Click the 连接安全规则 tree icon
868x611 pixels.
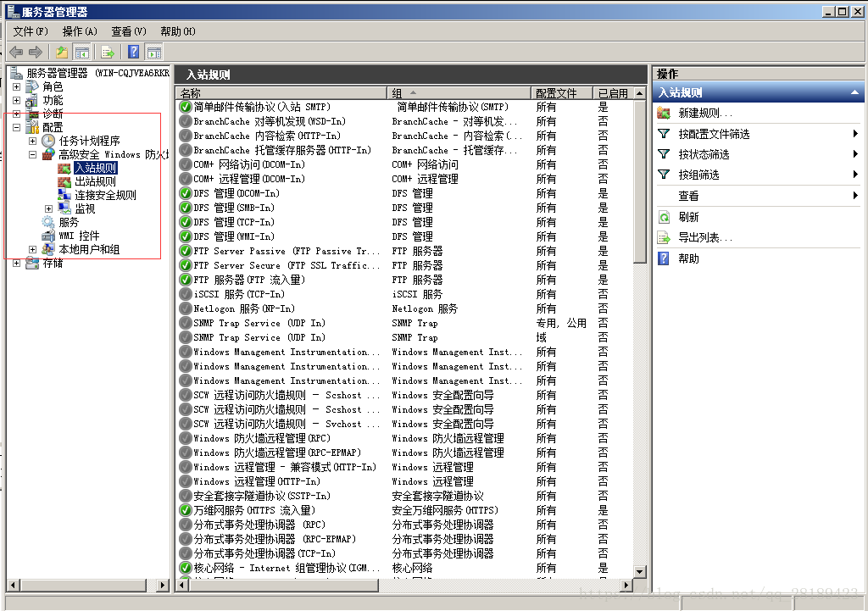click(x=64, y=195)
